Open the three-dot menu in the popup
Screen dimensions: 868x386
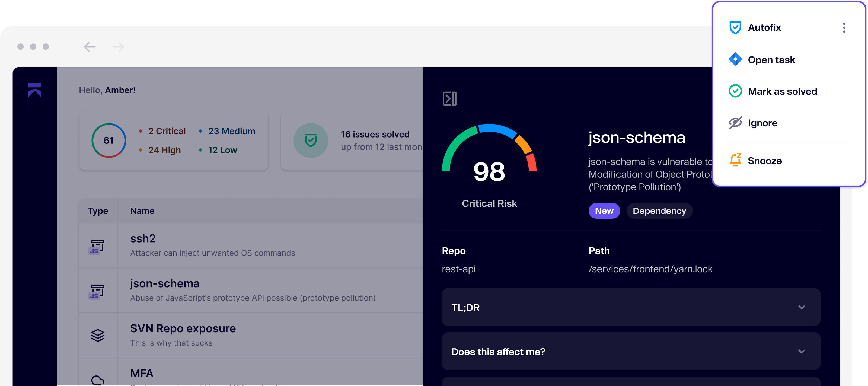click(844, 28)
